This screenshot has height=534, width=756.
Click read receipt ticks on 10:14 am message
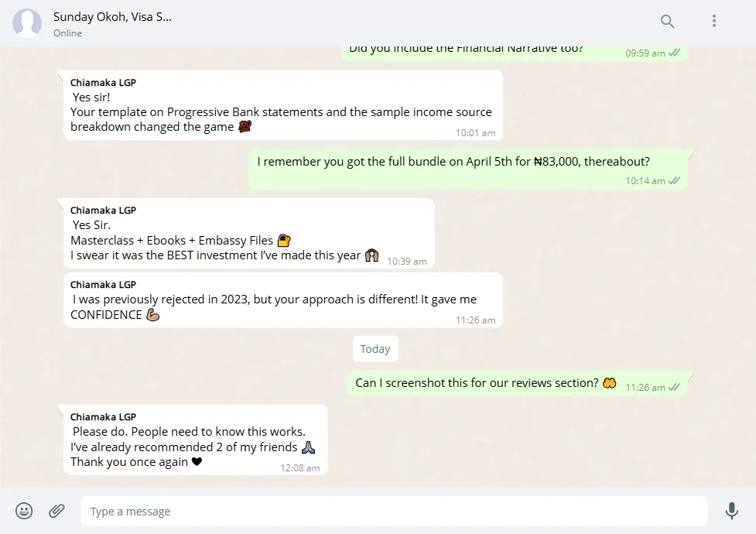675,181
